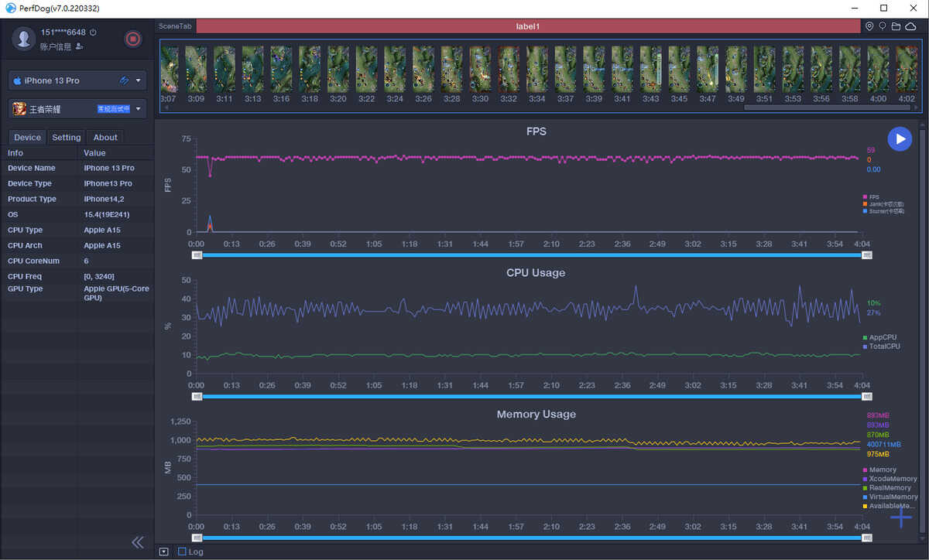The height and width of the screenshot is (560, 929).
Task: Click the round pin annotation icon
Action: 882,26
